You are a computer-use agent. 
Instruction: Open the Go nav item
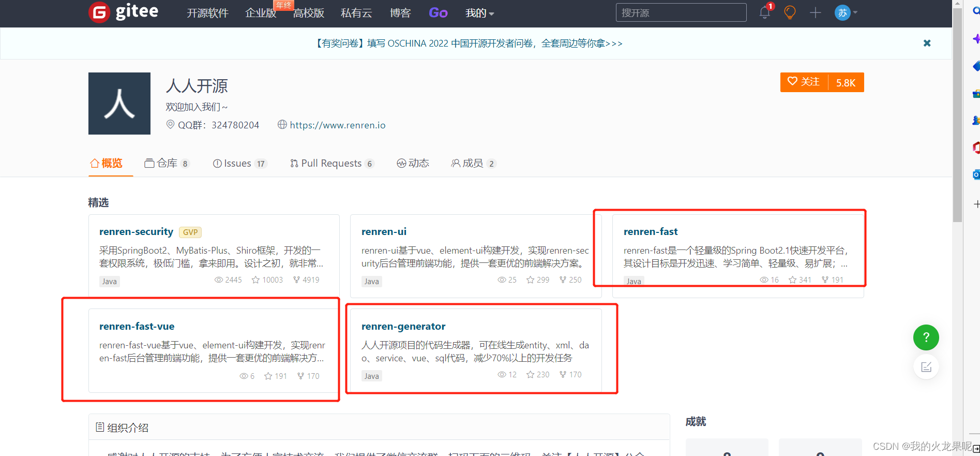click(438, 13)
